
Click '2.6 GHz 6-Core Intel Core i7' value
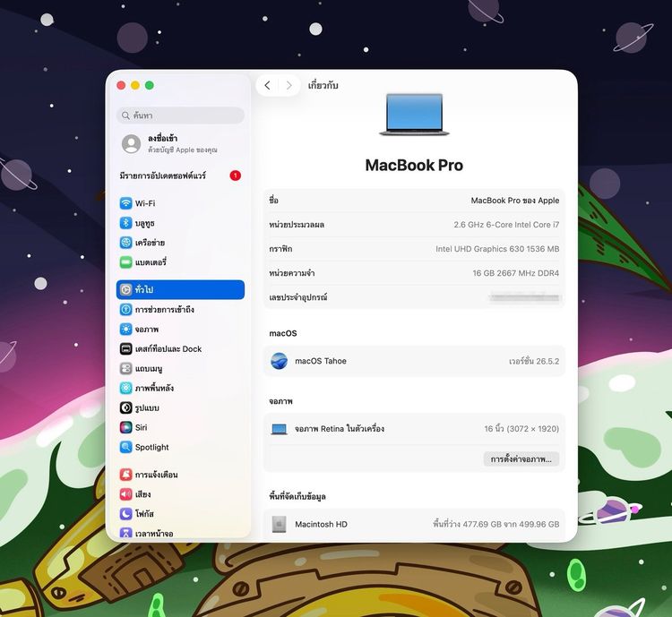pos(506,225)
